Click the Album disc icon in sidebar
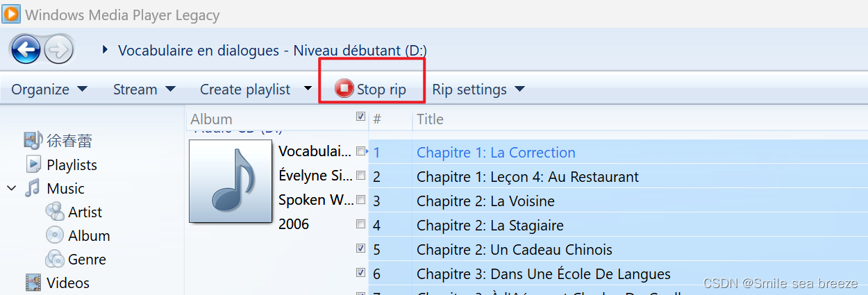Viewport: 868px width, 295px height. 55,235
